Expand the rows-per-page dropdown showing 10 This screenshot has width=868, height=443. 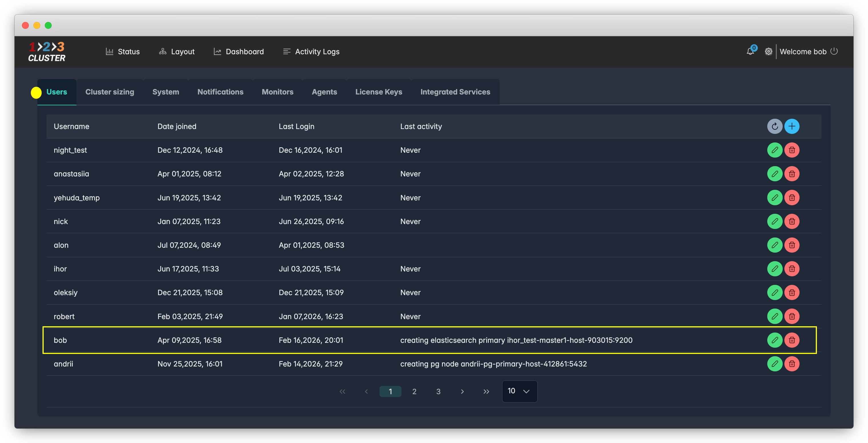(x=519, y=391)
